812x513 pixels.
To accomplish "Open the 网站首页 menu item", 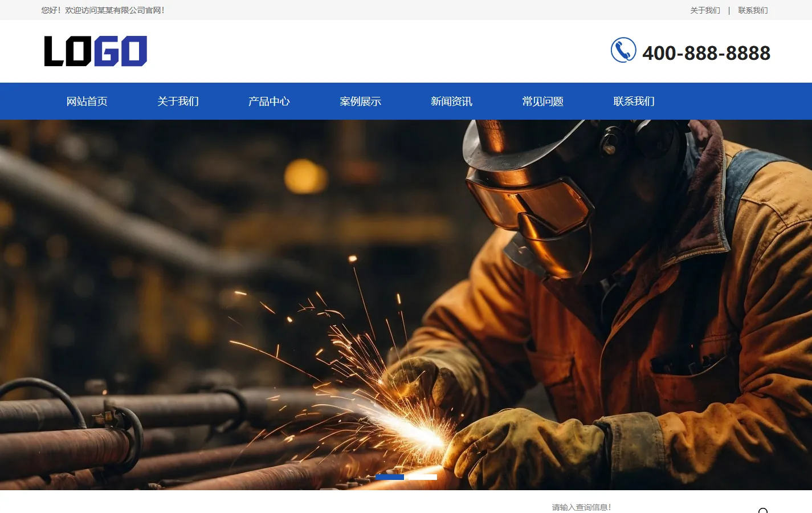I will click(87, 101).
